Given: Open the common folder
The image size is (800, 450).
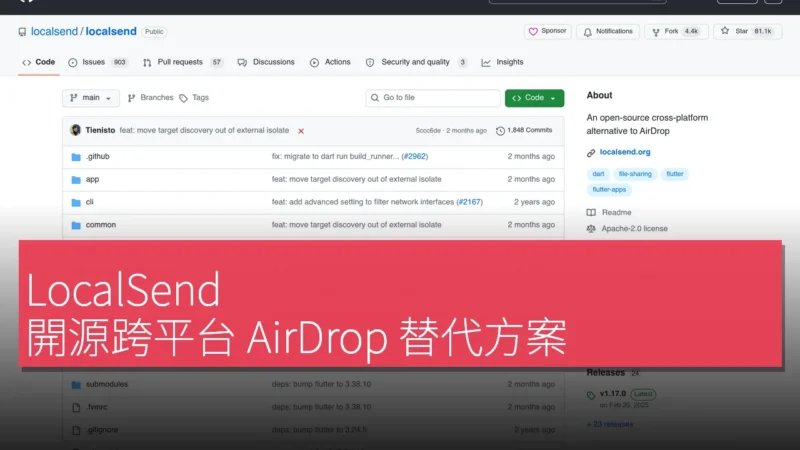Looking at the screenshot, I should point(101,224).
